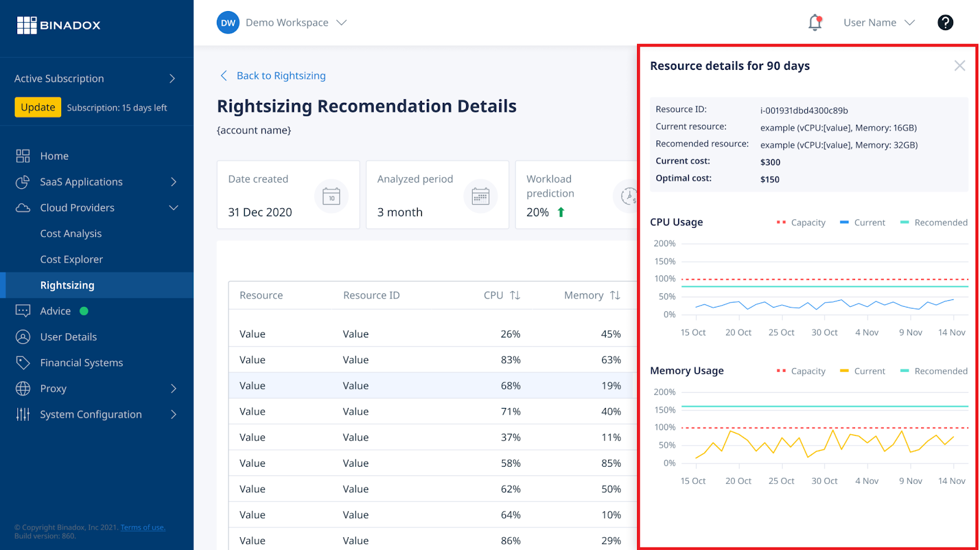Click the 31 Dec 2020 date value
The image size is (980, 550).
(x=260, y=213)
